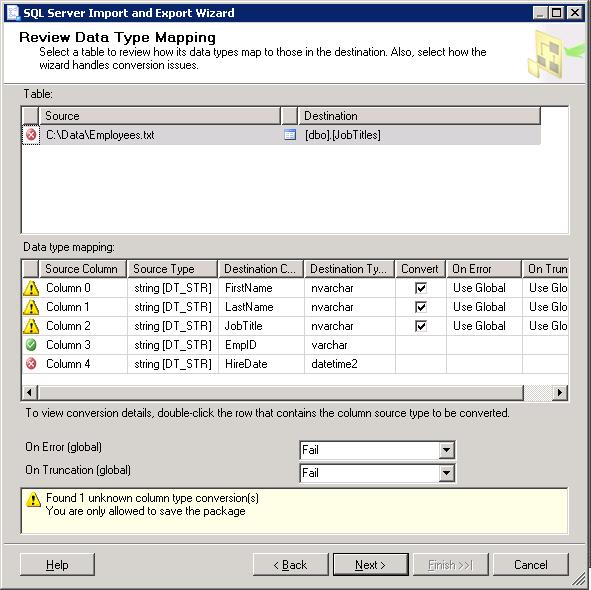Select the Column 1 cell
Viewport: 591px width, 590px height.
point(83,307)
